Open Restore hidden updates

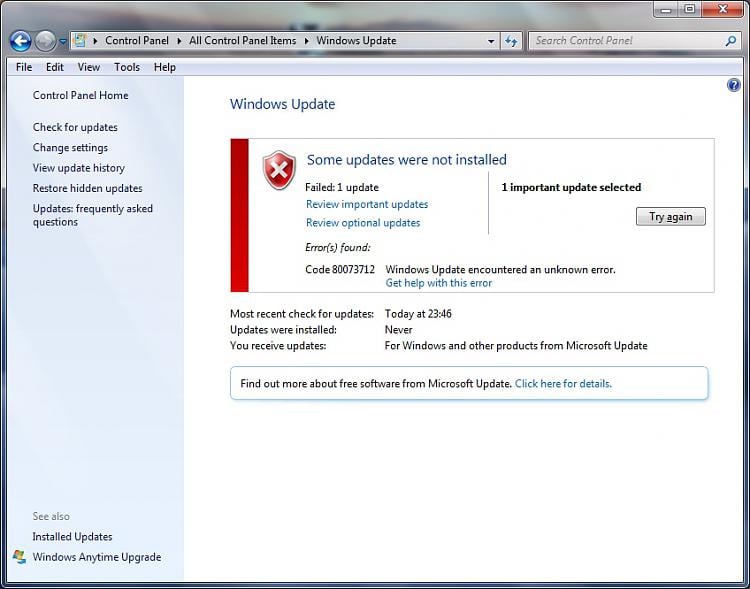(88, 189)
